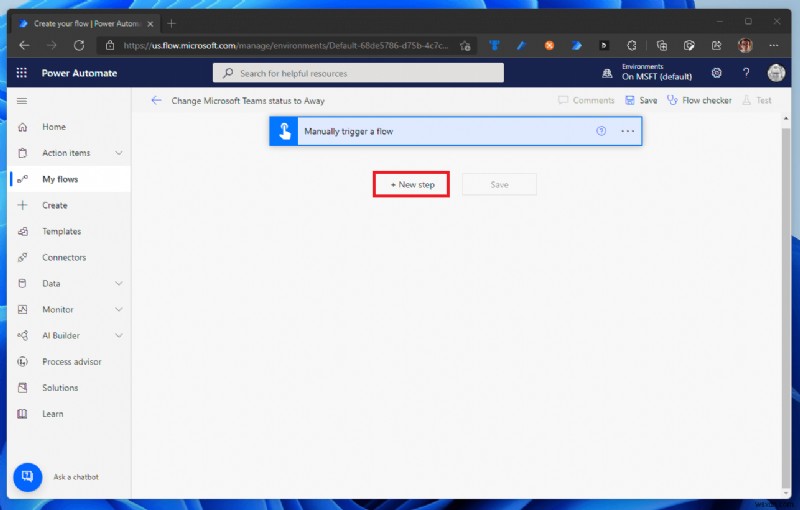Open the app launcher waffle icon
This screenshot has height=510, width=800.
pyautogui.click(x=21, y=73)
